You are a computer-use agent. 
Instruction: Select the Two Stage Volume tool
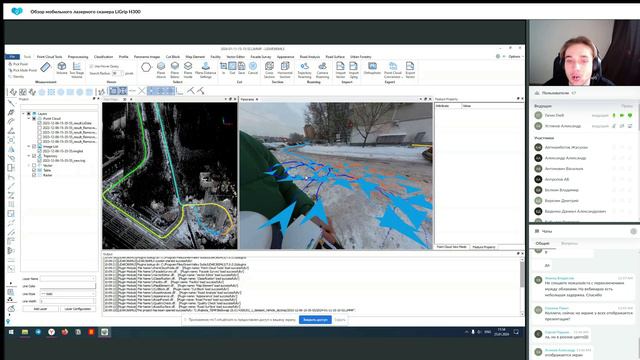pyautogui.click(x=77, y=69)
